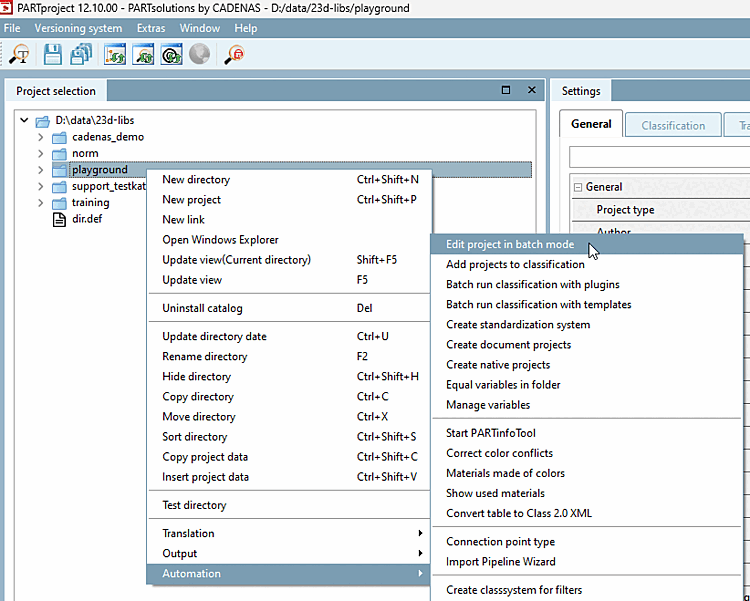Choose Hide directory
750x601 pixels.
[x=289, y=377]
